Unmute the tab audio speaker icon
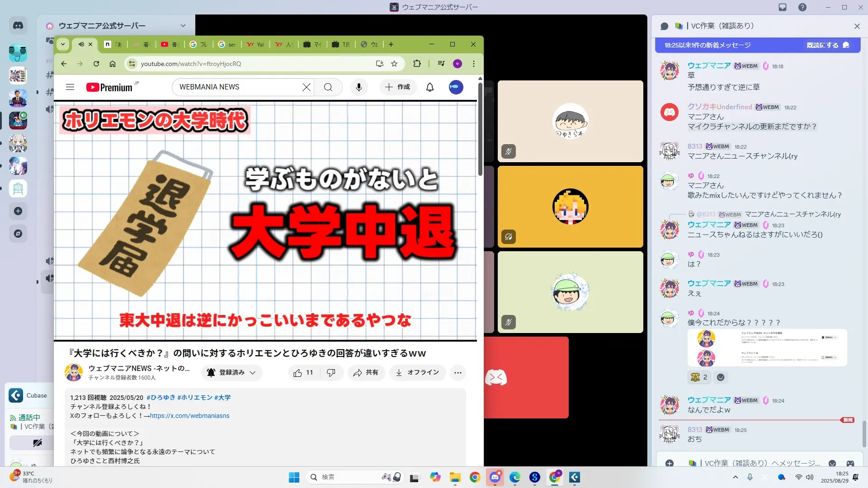868x488 pixels. 81,44
